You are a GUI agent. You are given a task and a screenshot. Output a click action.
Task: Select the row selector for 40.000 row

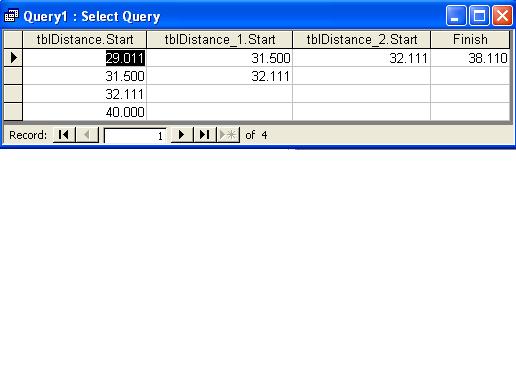(x=13, y=112)
